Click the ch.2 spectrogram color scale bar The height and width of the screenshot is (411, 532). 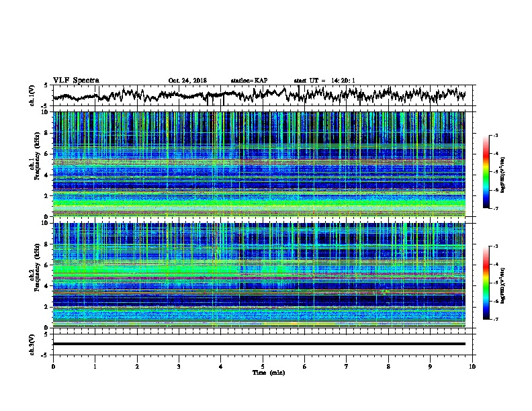(x=486, y=283)
